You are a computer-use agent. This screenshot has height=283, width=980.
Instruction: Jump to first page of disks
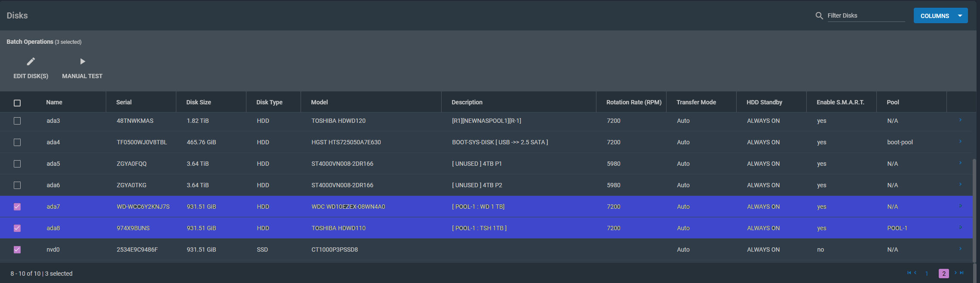pyautogui.click(x=909, y=273)
